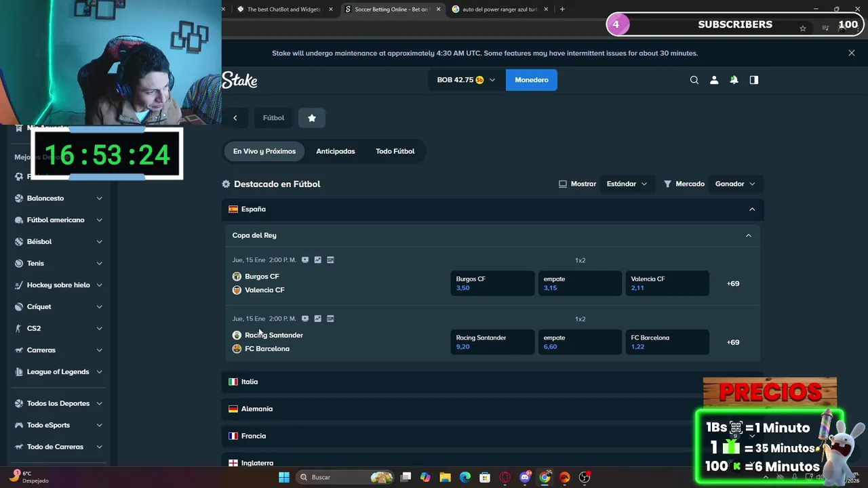Close the maintenance notice banner
The image size is (868, 488).
[852, 53]
